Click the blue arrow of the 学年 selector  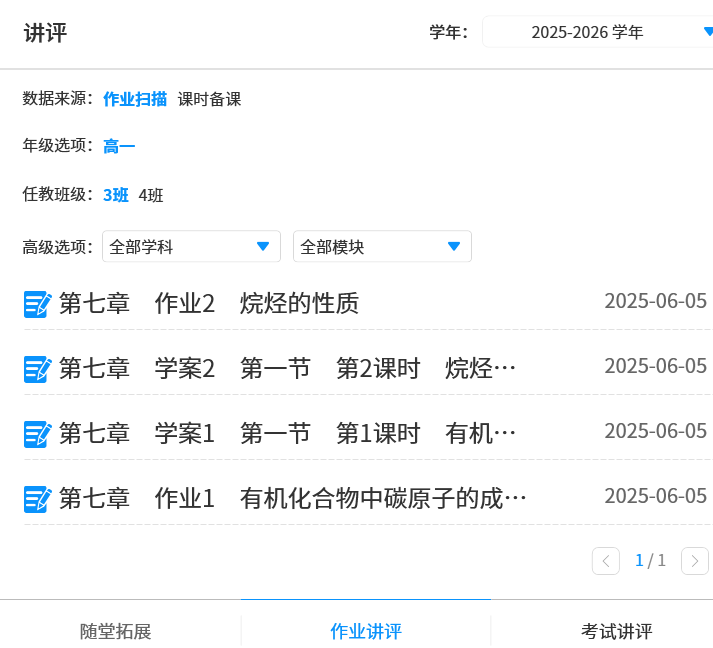coord(708,31)
